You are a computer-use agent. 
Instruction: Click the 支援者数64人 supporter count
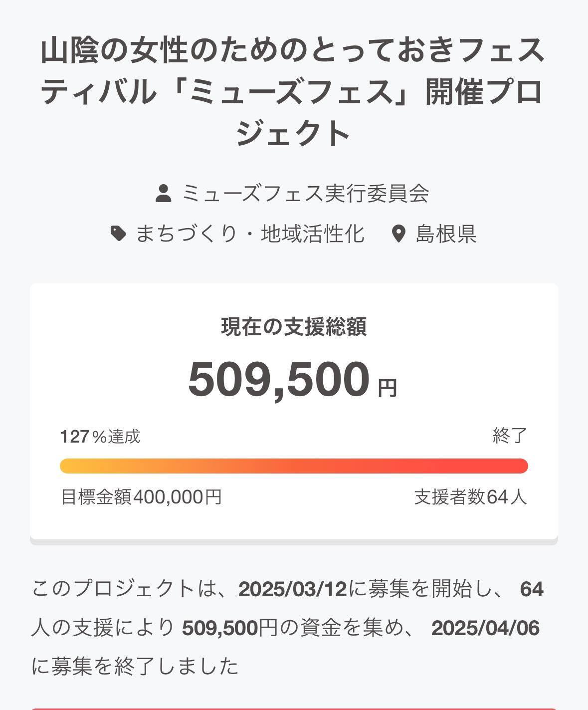pyautogui.click(x=470, y=497)
